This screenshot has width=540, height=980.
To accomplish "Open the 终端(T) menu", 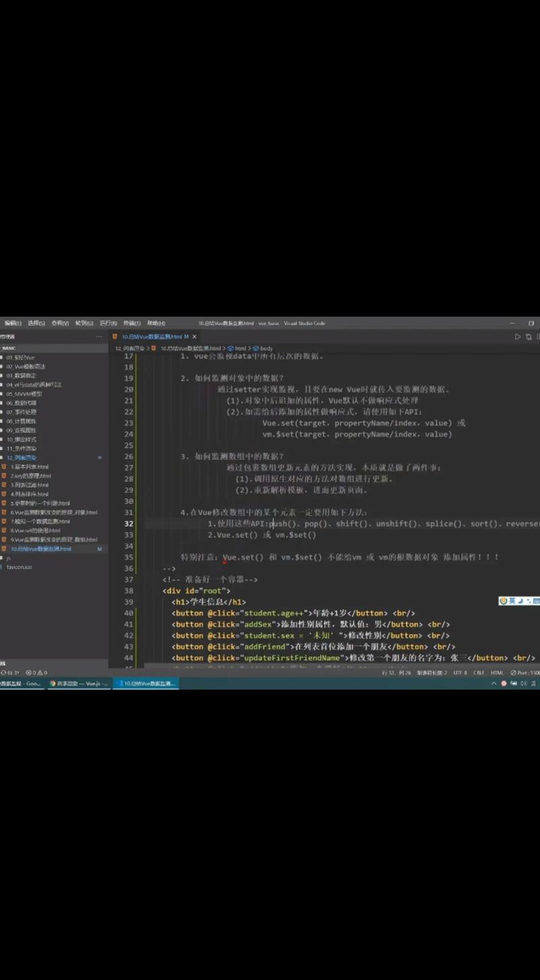I will pyautogui.click(x=132, y=324).
